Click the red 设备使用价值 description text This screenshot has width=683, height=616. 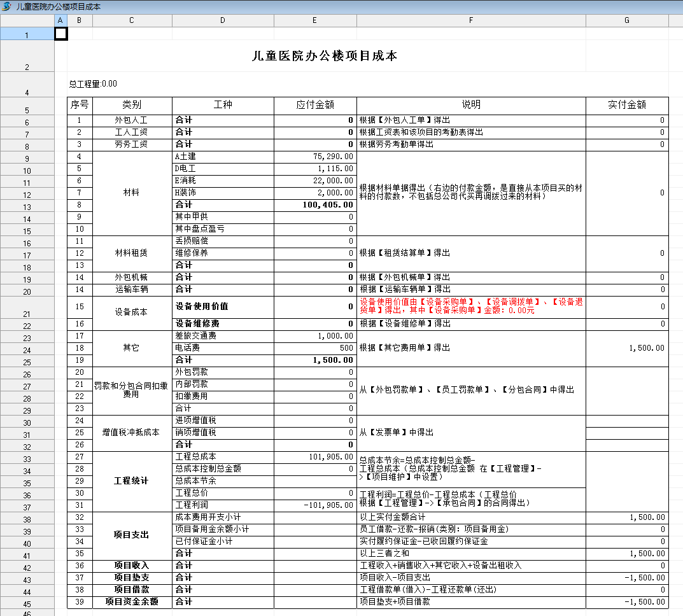coord(470,306)
